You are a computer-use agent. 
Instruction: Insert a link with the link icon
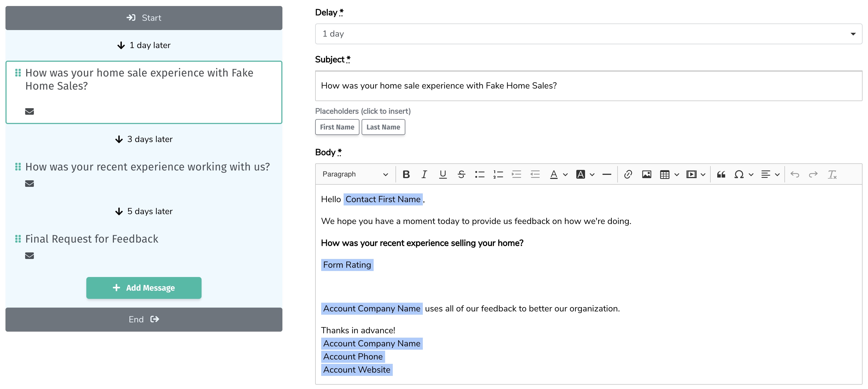tap(628, 174)
